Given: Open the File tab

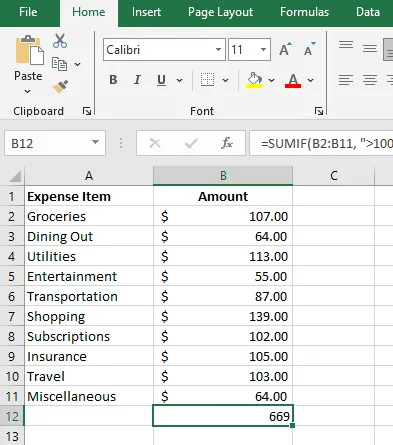Looking at the screenshot, I should pos(28,12).
